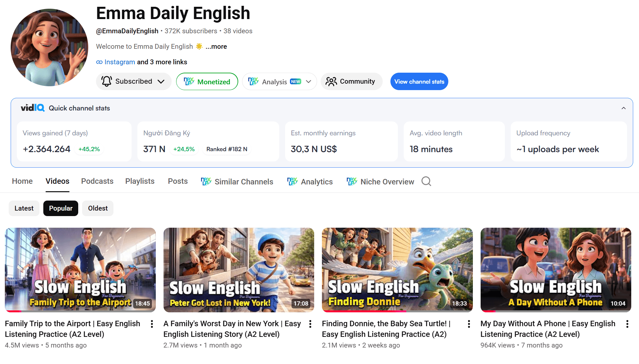Image resolution: width=639 pixels, height=364 pixels.
Task: Click the Emma Daily English channel avatar
Action: click(x=49, y=47)
